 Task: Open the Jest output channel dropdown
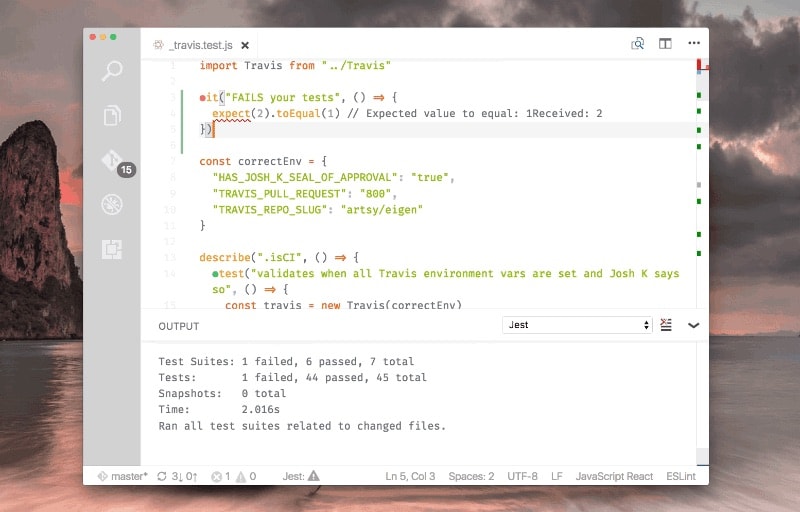coord(577,325)
